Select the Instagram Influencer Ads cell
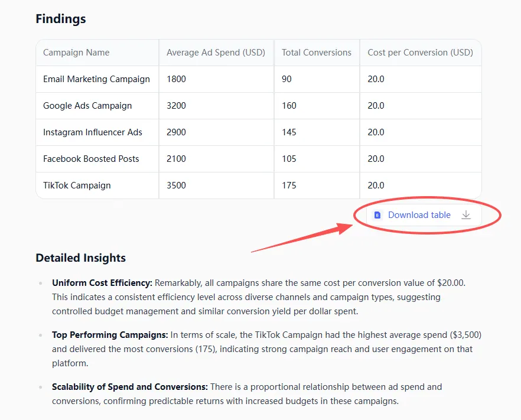521x420 pixels. click(x=93, y=132)
